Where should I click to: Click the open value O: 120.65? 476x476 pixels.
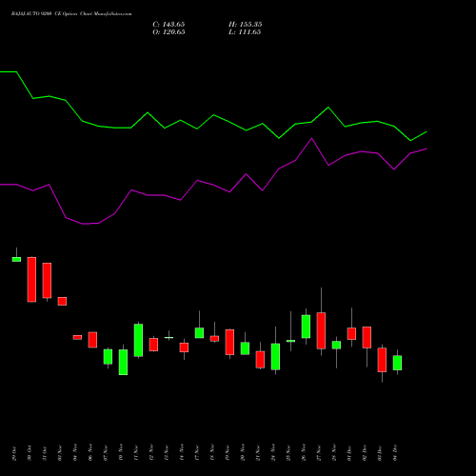tap(169, 32)
